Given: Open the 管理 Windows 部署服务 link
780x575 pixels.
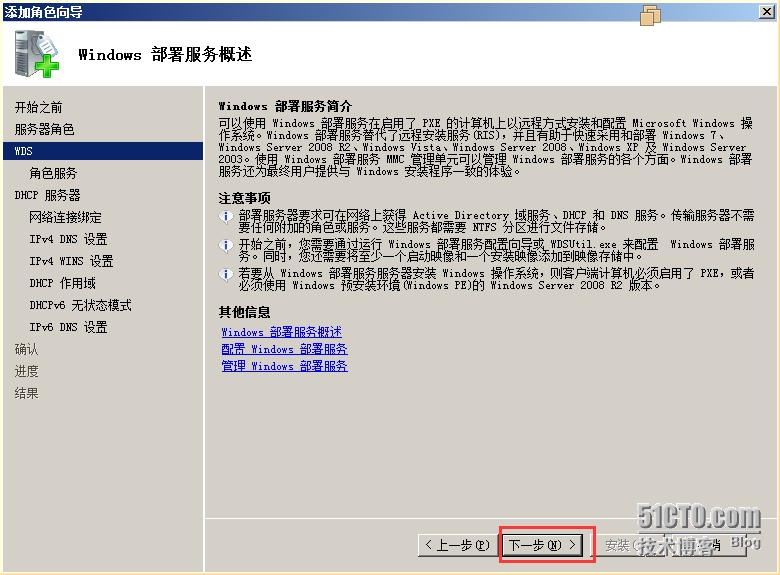Looking at the screenshot, I should point(284,366).
